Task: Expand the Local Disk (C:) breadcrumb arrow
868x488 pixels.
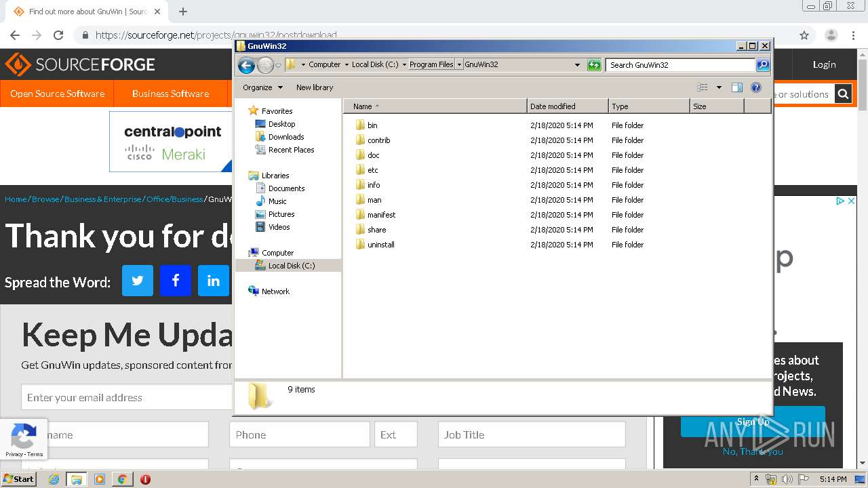Action: (404, 65)
